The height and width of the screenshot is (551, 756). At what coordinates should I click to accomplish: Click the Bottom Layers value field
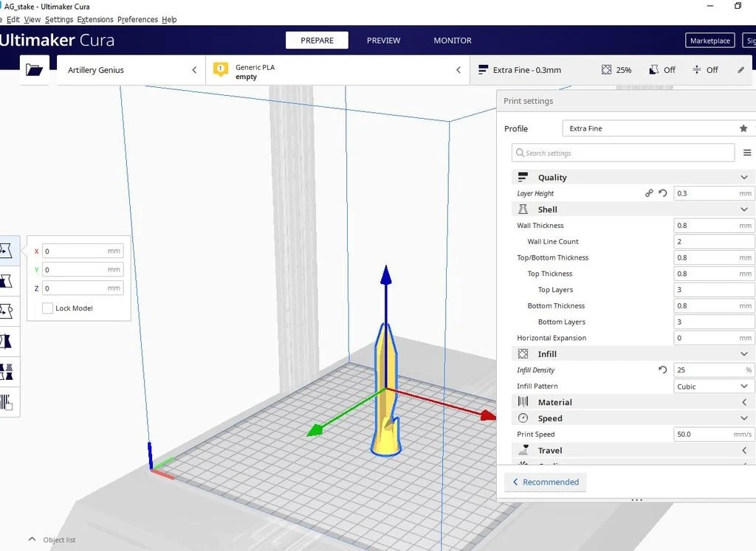click(x=714, y=322)
